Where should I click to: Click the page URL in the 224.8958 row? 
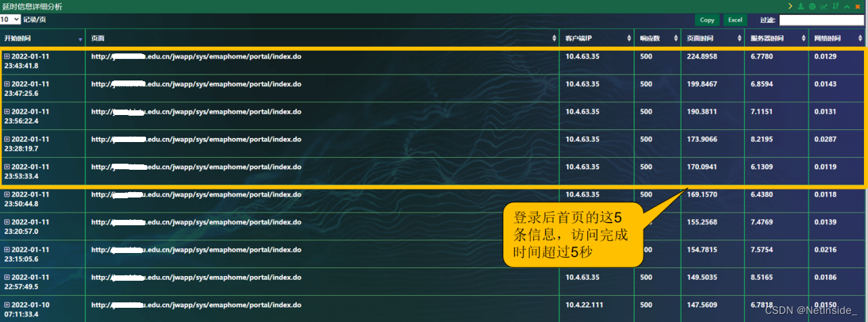(x=196, y=56)
